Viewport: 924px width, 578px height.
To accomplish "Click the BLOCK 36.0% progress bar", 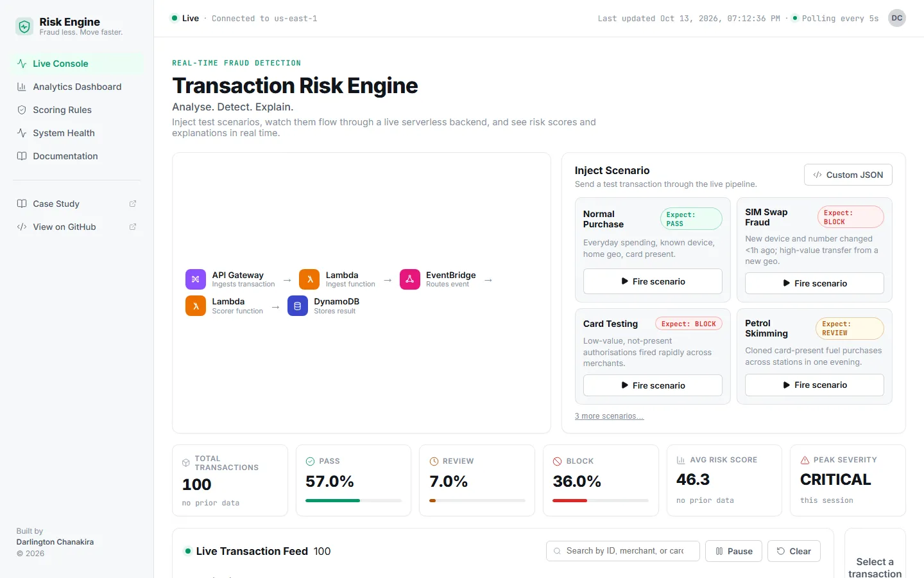I will pyautogui.click(x=601, y=500).
